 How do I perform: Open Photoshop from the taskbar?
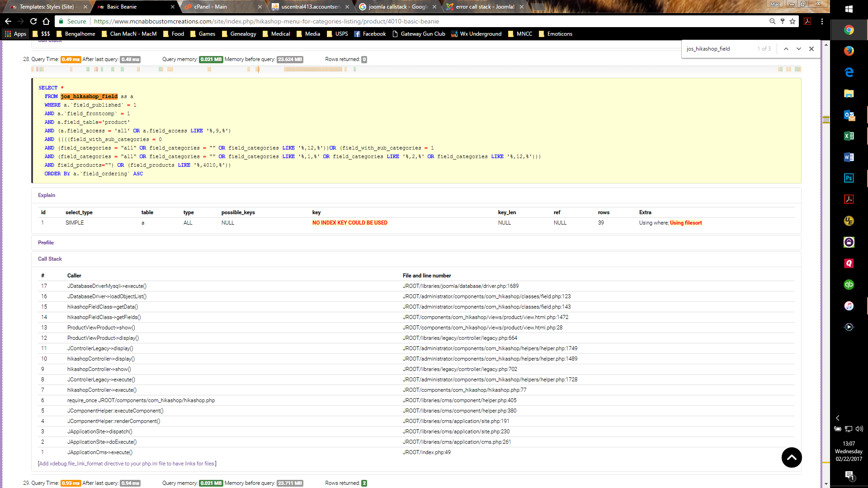click(849, 178)
